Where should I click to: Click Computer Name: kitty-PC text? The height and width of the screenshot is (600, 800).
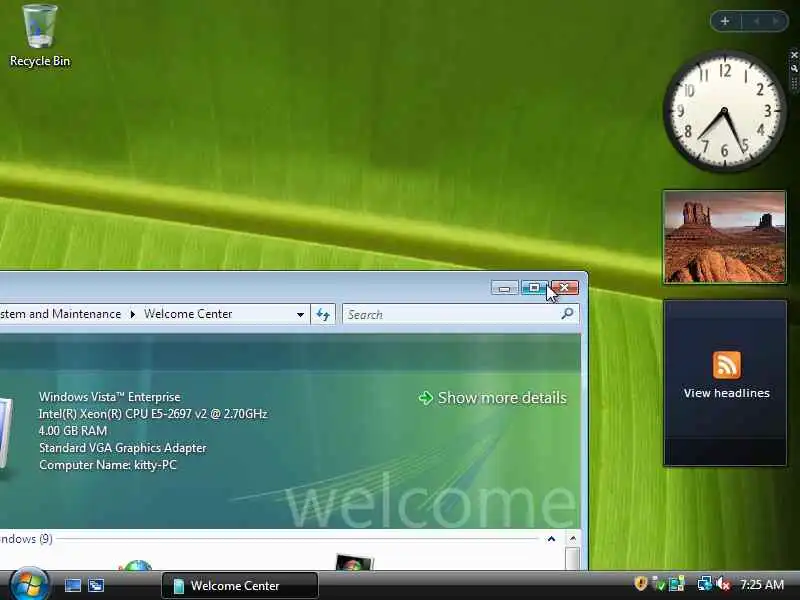(108, 465)
